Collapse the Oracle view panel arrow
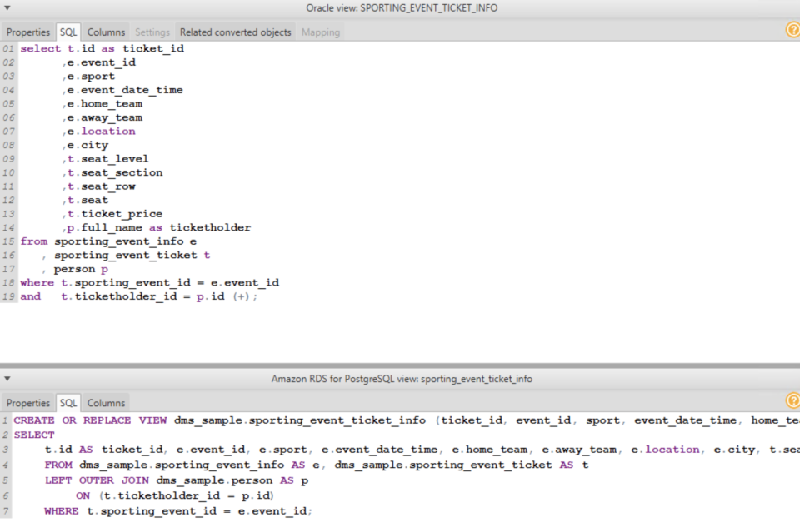The image size is (800, 532). [x=7, y=7]
